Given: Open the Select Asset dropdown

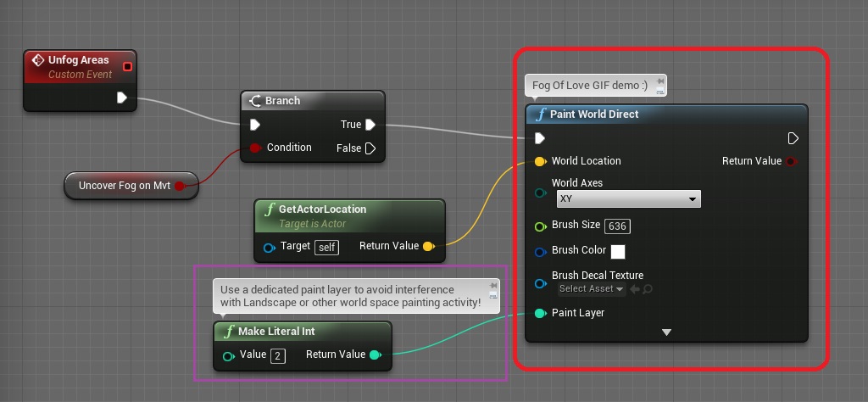Looking at the screenshot, I should tap(592, 288).
